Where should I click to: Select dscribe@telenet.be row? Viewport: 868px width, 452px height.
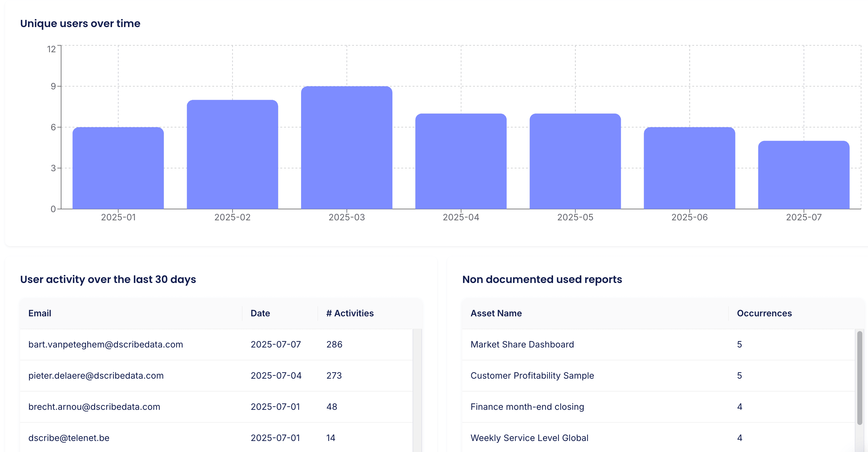(69, 438)
